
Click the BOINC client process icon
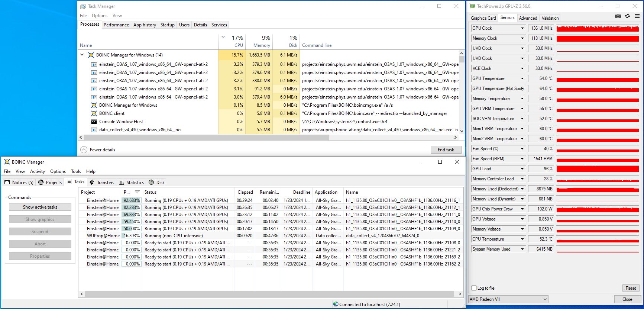click(x=94, y=113)
